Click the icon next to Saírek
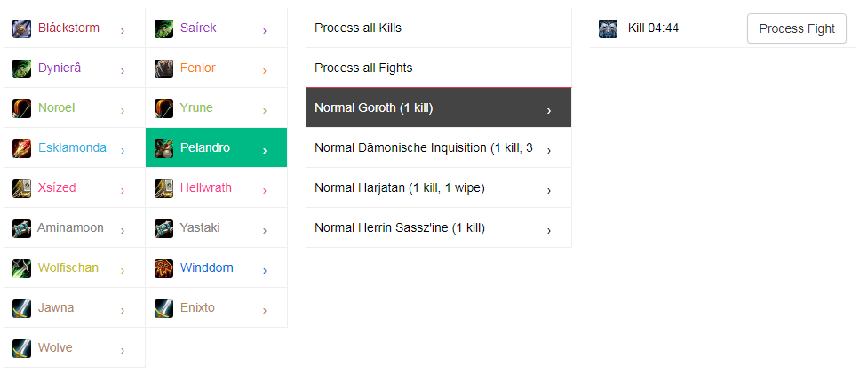868x374 pixels. (163, 28)
